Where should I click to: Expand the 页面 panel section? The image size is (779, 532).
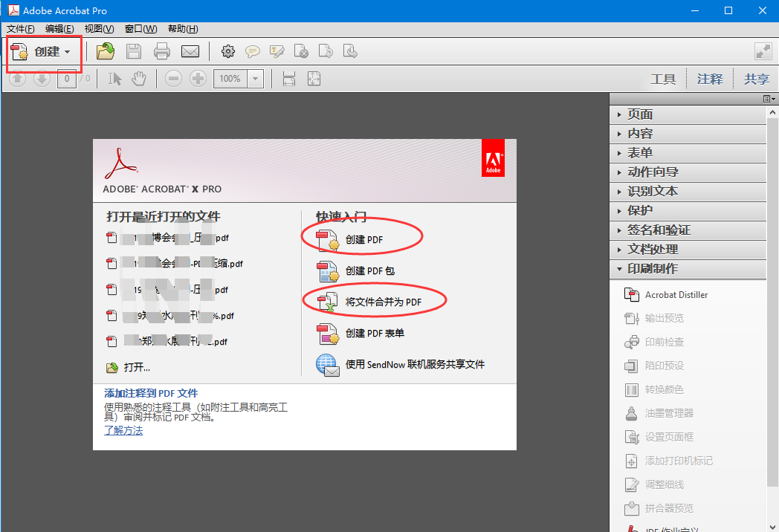point(640,114)
